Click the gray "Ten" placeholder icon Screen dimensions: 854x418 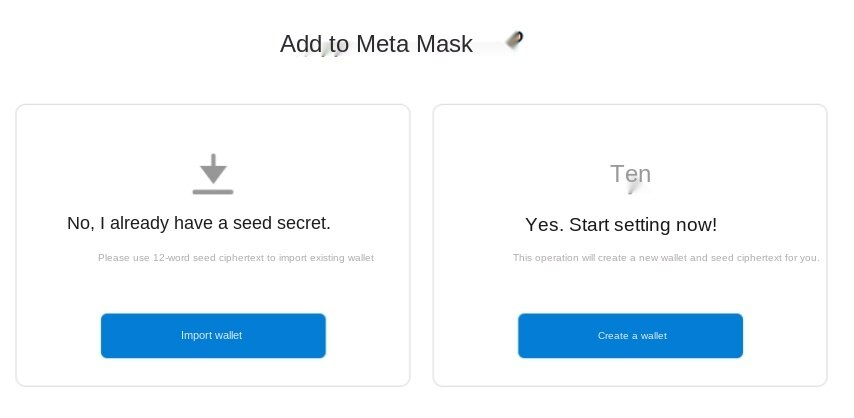click(630, 174)
